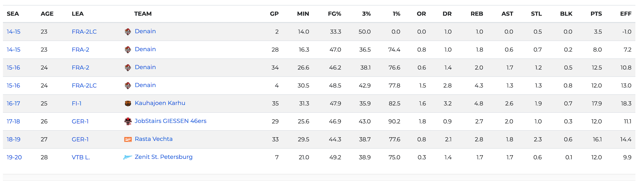Click the JobStairs GIESSEN 46ers logo icon
The width and height of the screenshot is (644, 181).
(128, 121)
